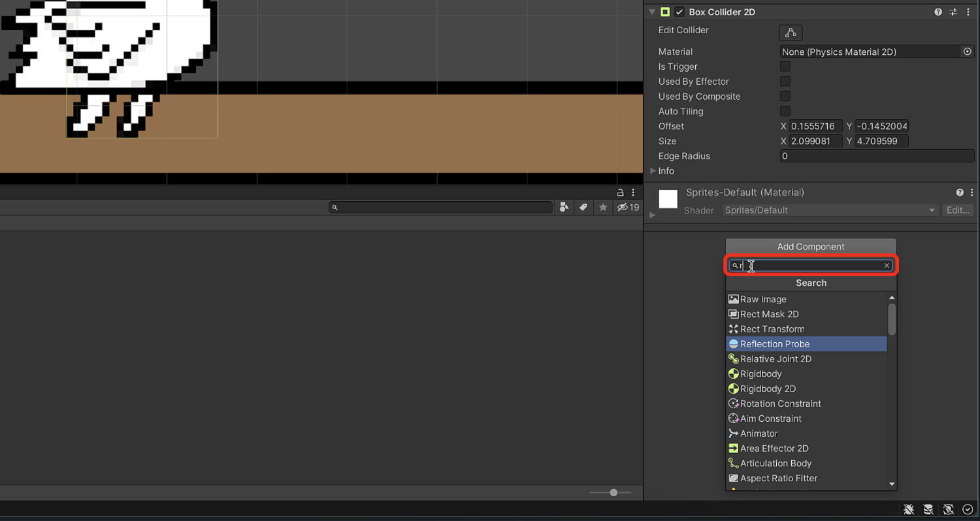Toggle Box Collider 2D component enabled checkbox
Screen dimensions: 980x521
tap(679, 12)
